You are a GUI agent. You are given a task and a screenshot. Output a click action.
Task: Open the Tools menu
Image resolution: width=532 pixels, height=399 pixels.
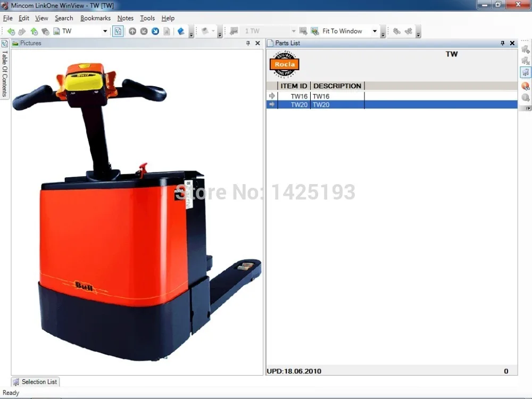pyautogui.click(x=147, y=18)
